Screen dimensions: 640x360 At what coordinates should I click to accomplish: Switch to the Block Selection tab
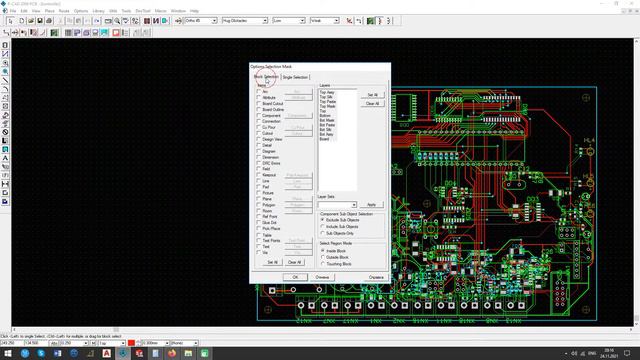click(x=266, y=77)
